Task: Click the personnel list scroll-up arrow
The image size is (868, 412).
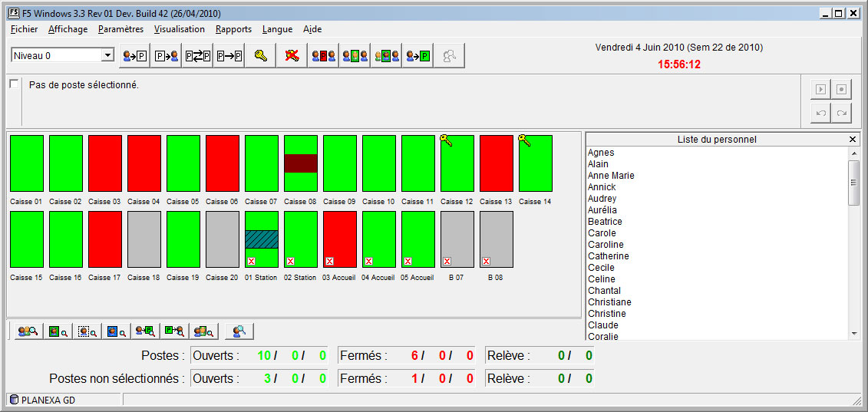Action: (853, 153)
